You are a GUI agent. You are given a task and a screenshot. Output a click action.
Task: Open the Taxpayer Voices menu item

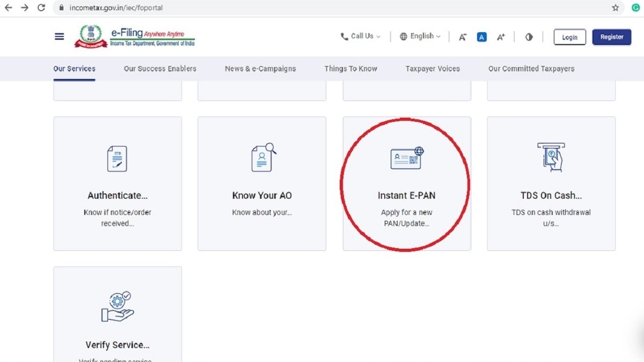point(433,69)
